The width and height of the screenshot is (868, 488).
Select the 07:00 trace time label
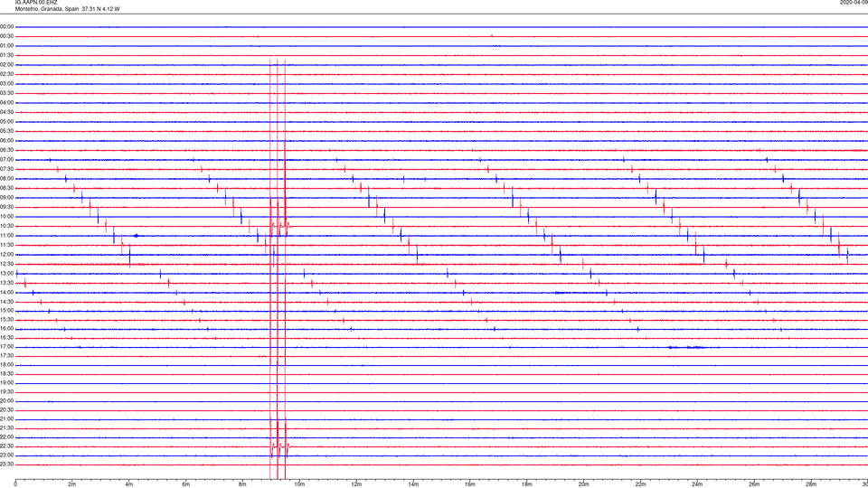(x=7, y=160)
